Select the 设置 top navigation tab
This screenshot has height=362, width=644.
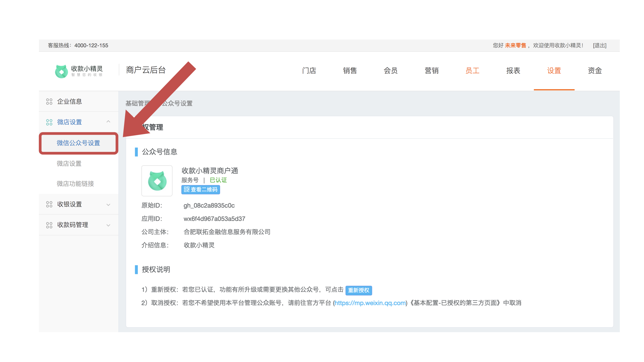(554, 71)
